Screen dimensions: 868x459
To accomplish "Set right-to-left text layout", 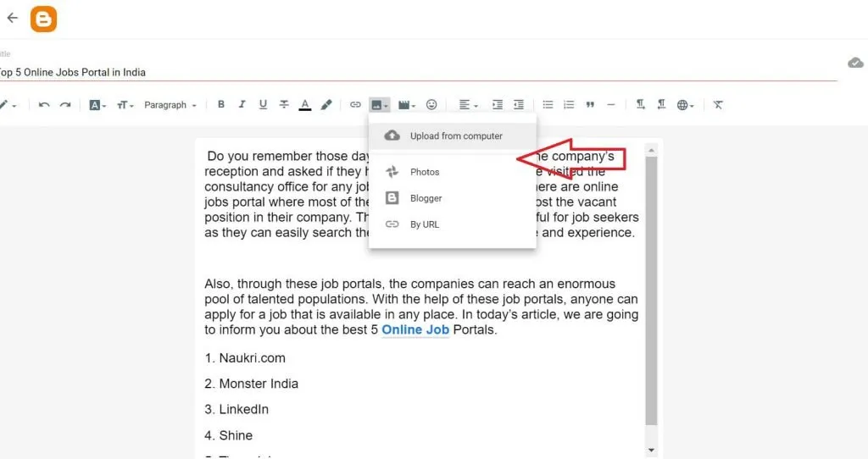I will coord(661,104).
